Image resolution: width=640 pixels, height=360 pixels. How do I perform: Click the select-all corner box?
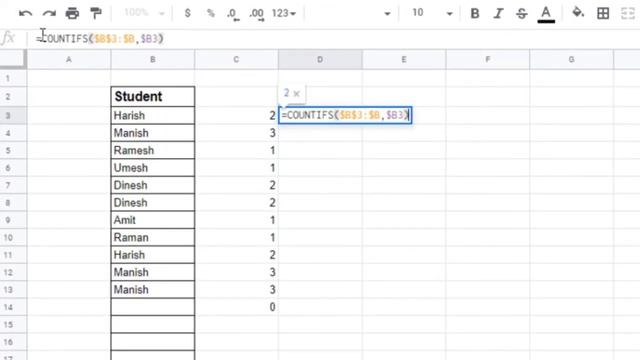click(13, 59)
